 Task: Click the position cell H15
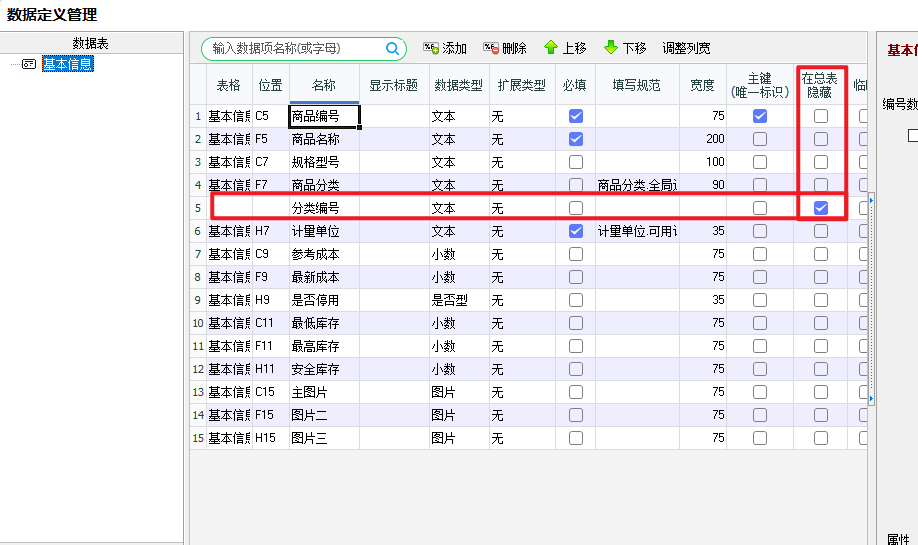pyautogui.click(x=270, y=438)
